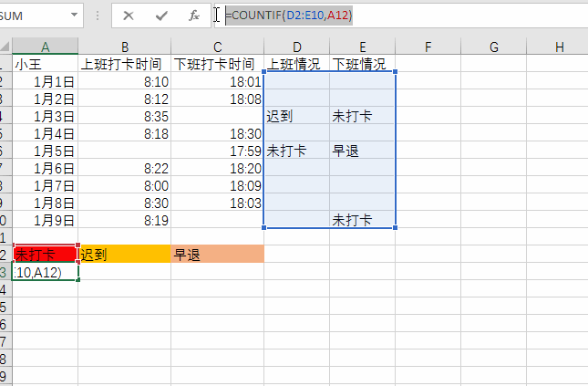Click the peach 早退 cell C12
This screenshot has height=386, width=588.
point(218,255)
